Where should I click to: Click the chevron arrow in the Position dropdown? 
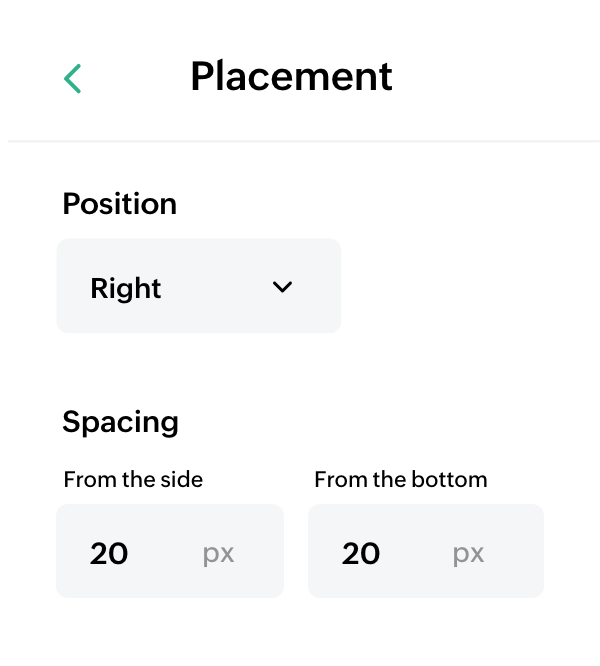pyautogui.click(x=282, y=287)
